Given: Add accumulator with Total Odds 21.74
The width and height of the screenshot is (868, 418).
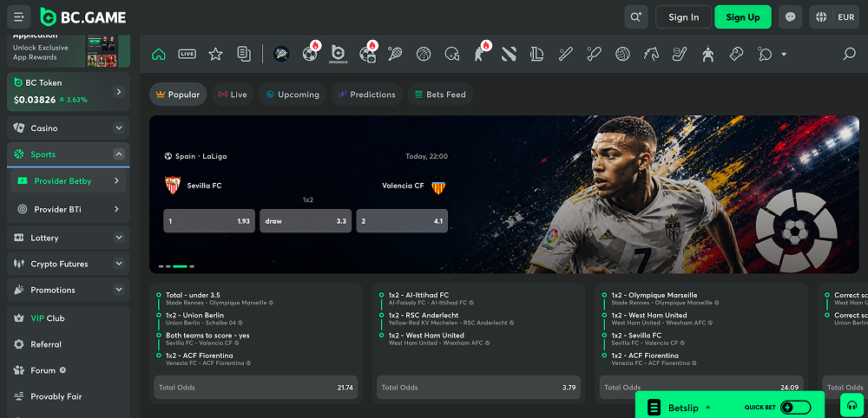Looking at the screenshot, I should coord(256,388).
